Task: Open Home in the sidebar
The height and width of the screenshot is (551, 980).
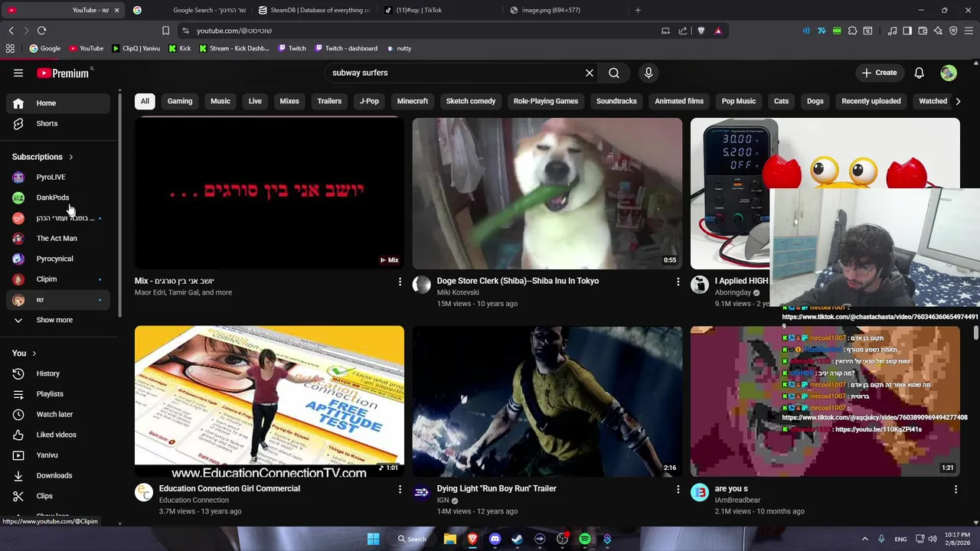Action: (58, 103)
